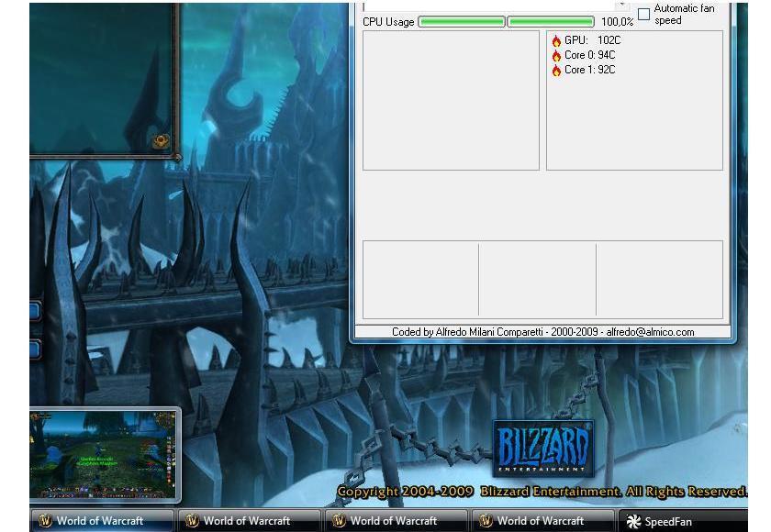The width and height of the screenshot is (771, 532).
Task: Click the alfredo@almico.com email in status bar
Action: tap(650, 332)
